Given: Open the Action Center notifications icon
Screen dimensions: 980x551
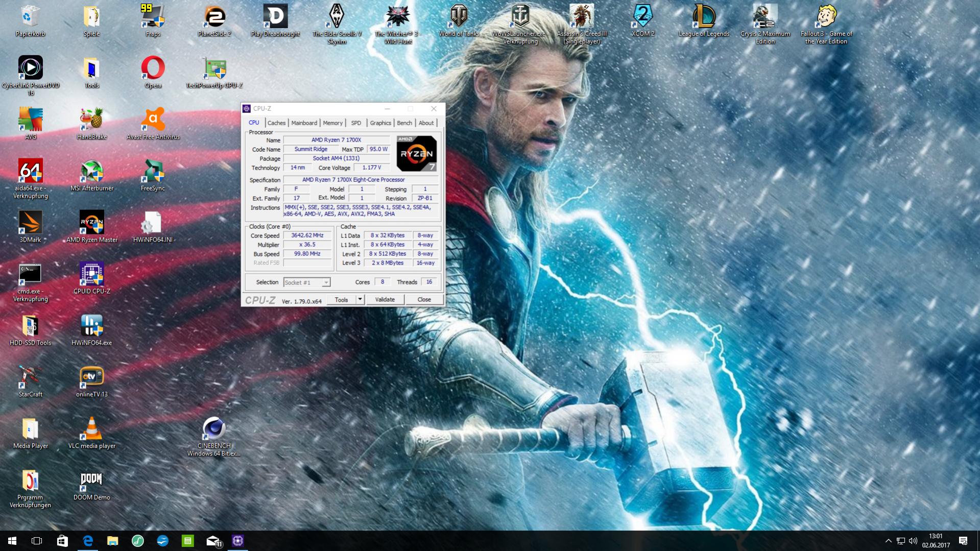Looking at the screenshot, I should (963, 541).
